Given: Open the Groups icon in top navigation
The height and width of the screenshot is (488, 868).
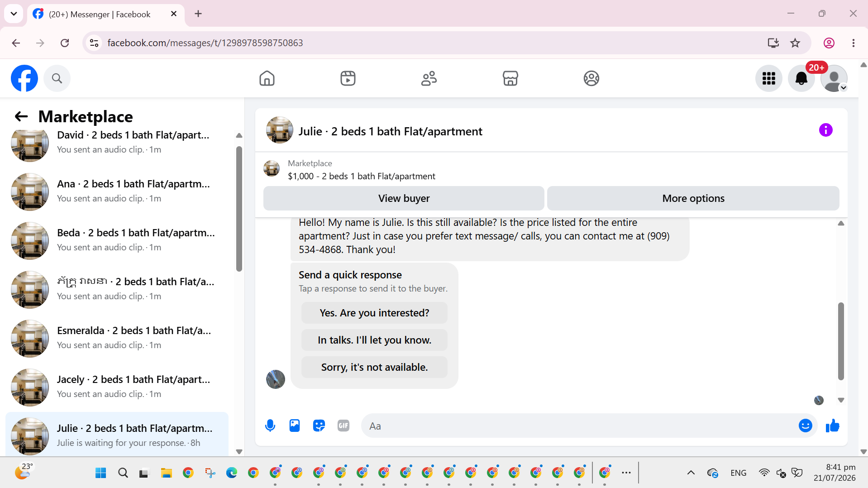Looking at the screenshot, I should point(591,78).
